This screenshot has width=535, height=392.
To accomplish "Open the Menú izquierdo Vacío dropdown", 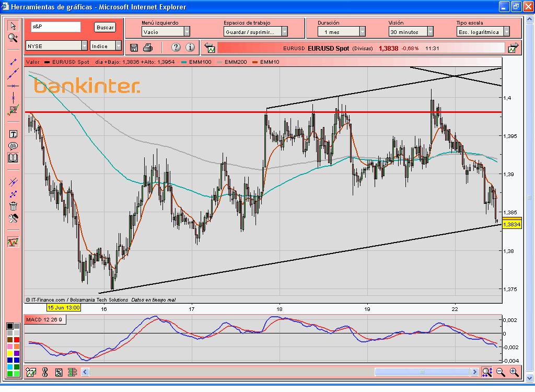I will click(166, 32).
